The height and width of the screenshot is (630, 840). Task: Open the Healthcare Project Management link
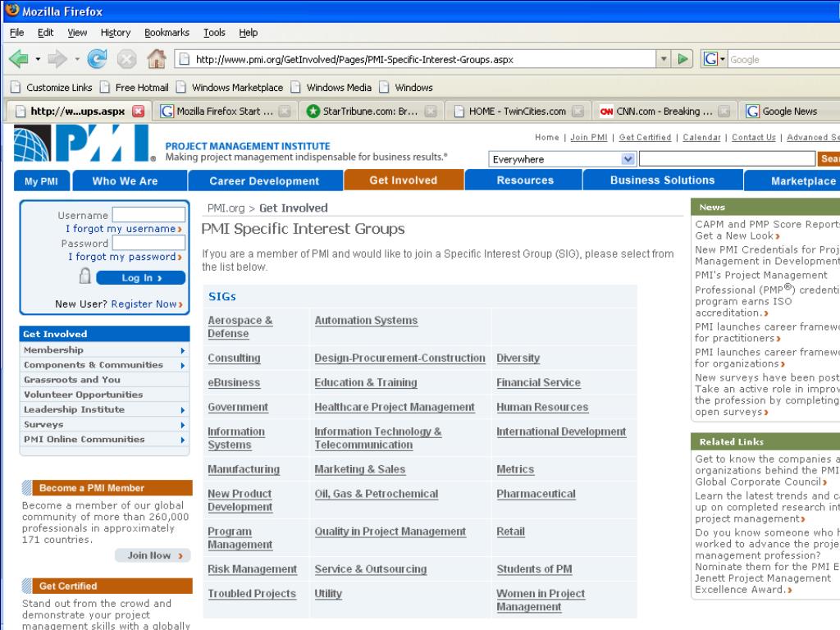(x=395, y=407)
